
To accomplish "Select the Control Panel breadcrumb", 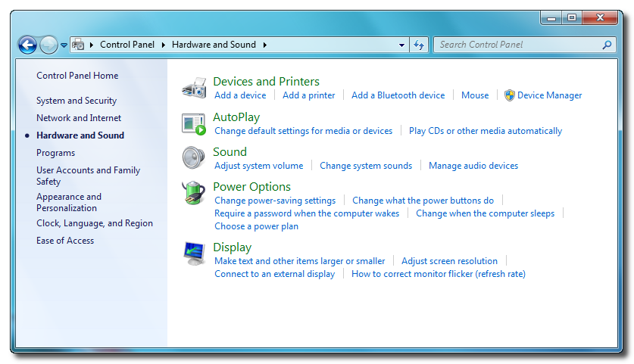I will tap(127, 45).
